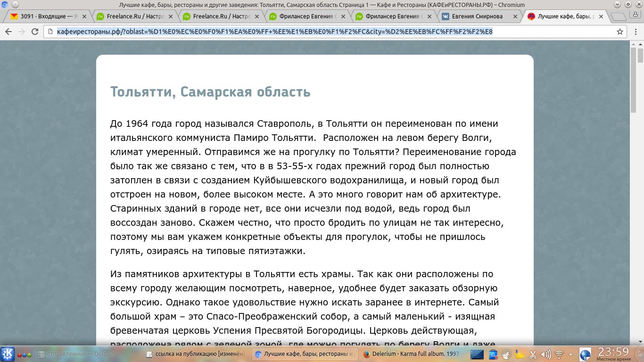Open the clipboard scissors tray icon

point(533,354)
